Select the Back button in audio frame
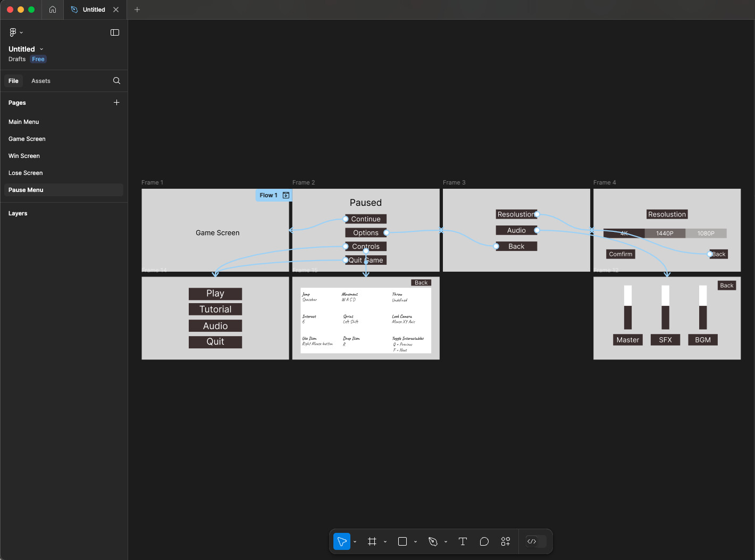This screenshot has height=560, width=755. pyautogui.click(x=727, y=286)
